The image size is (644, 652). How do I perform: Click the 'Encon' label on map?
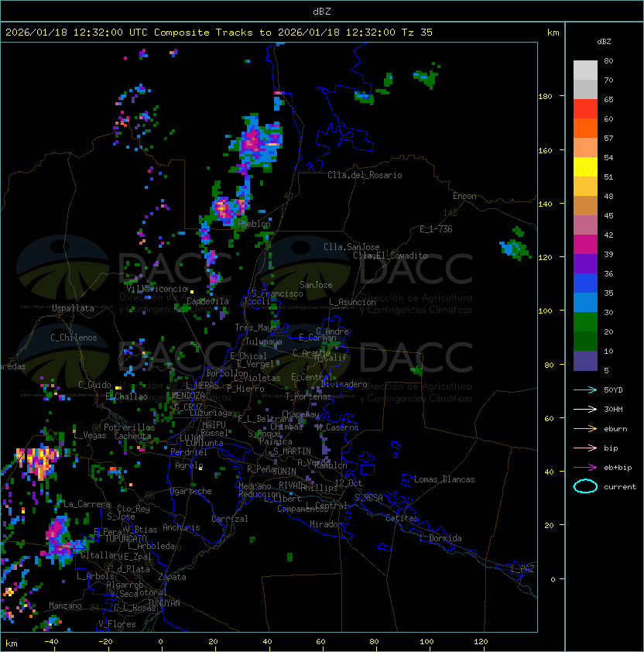[x=464, y=196]
